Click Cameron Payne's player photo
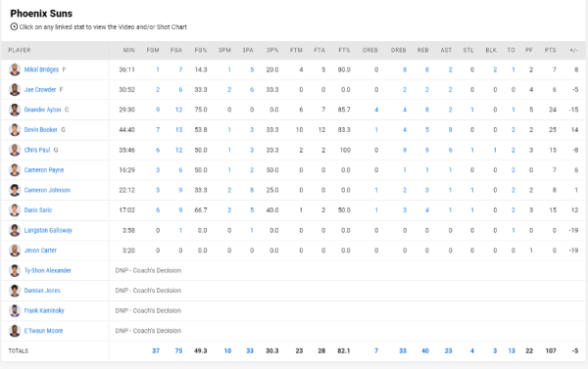 coord(15,170)
